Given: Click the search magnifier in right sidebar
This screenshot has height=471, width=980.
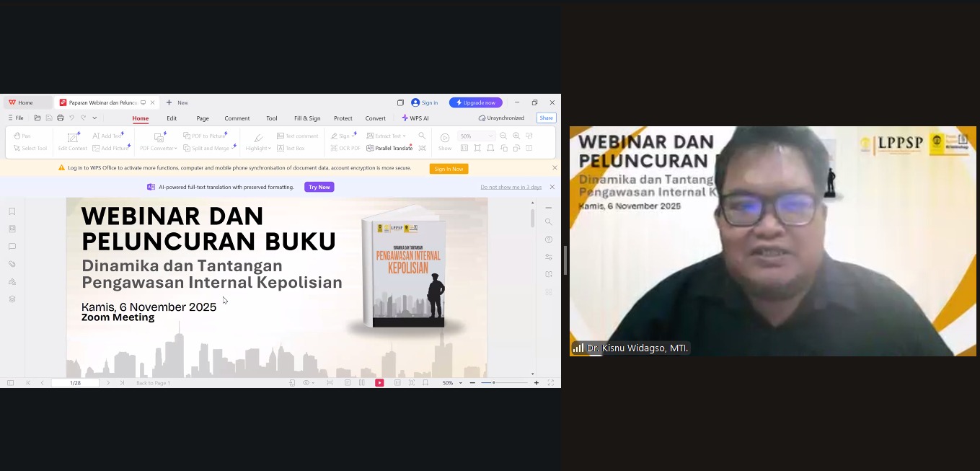Looking at the screenshot, I should pos(549,222).
